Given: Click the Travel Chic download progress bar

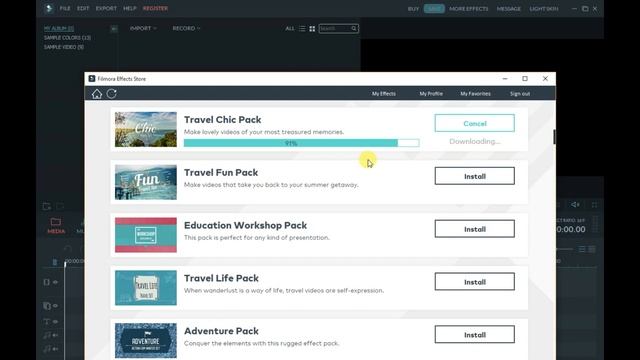Looking at the screenshot, I should pyautogui.click(x=302, y=143).
